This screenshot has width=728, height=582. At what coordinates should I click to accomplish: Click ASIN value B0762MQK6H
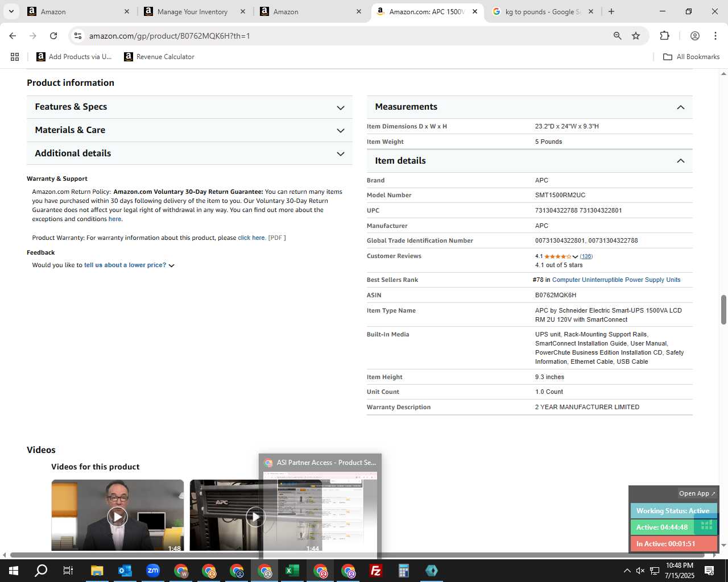point(556,295)
